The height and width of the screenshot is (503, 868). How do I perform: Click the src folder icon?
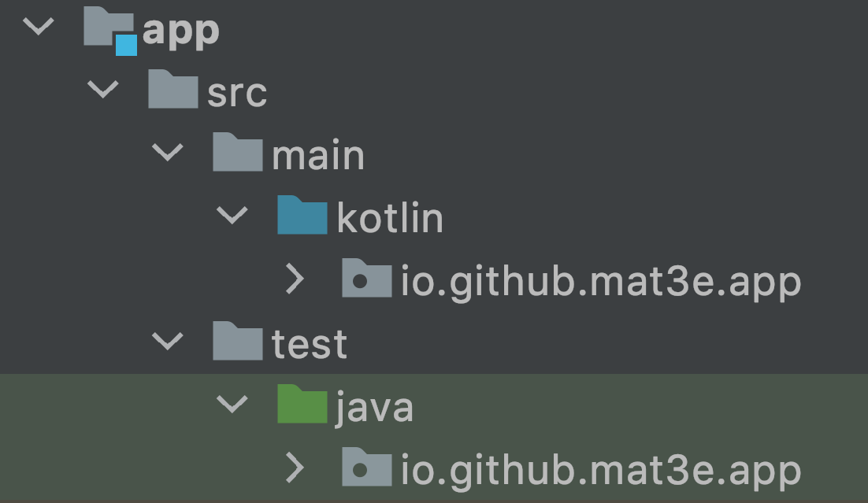pyautogui.click(x=172, y=91)
